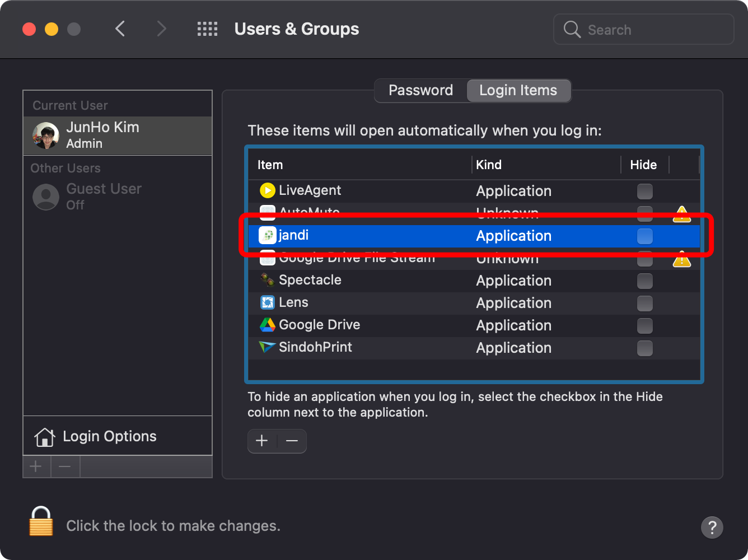The height and width of the screenshot is (560, 748).
Task: Go forward with the right chevron arrow
Action: (x=161, y=29)
